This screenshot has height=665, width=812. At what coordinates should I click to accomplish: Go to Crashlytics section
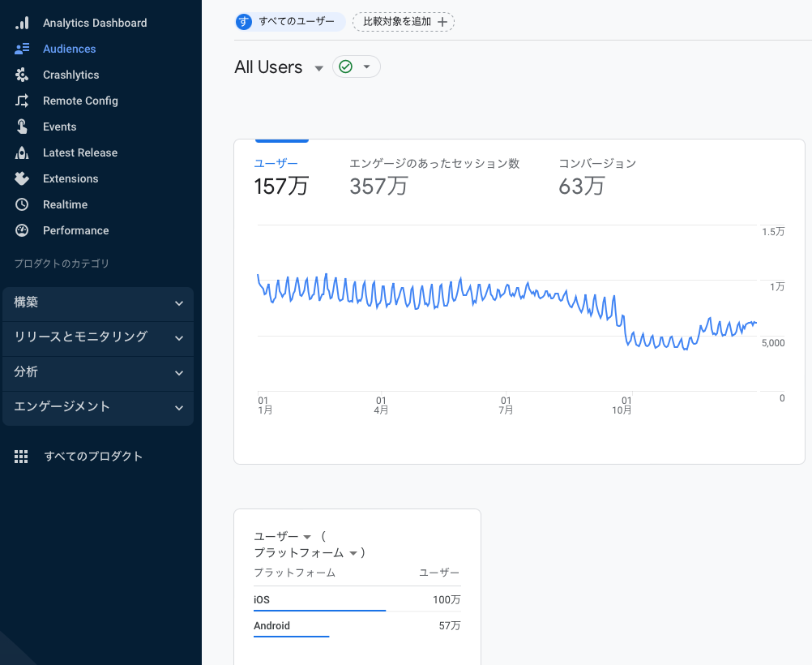point(71,75)
